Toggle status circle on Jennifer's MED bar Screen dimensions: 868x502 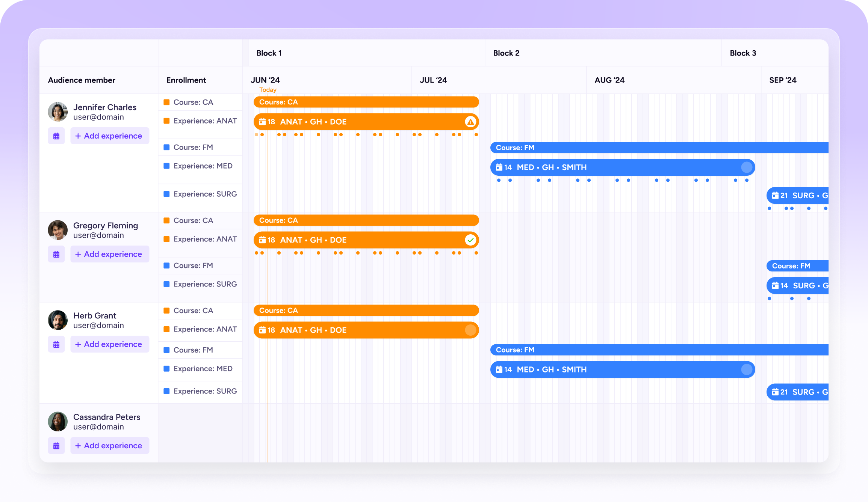point(747,167)
